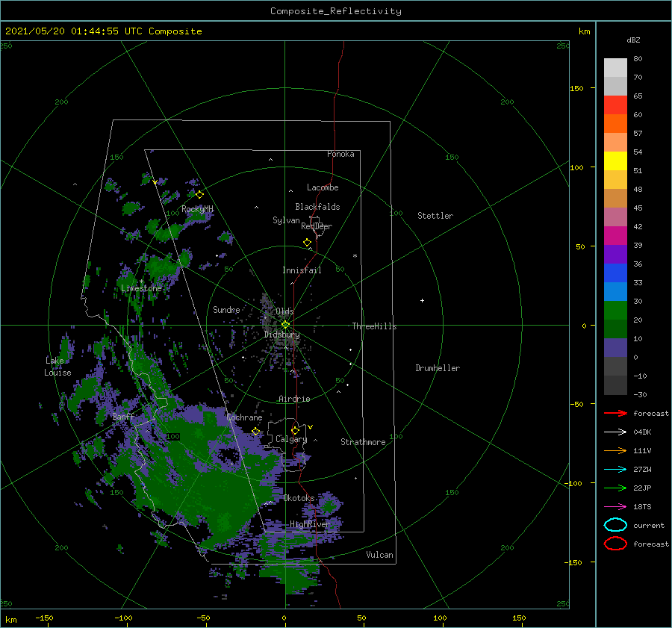Click the -30 value on dBZ scale
Image resolution: width=672 pixels, height=628 pixels.
pos(640,395)
